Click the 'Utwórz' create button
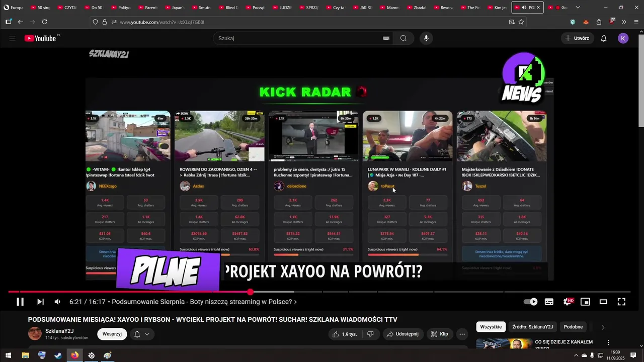Viewport: 644px width, 362px height. (x=577, y=38)
